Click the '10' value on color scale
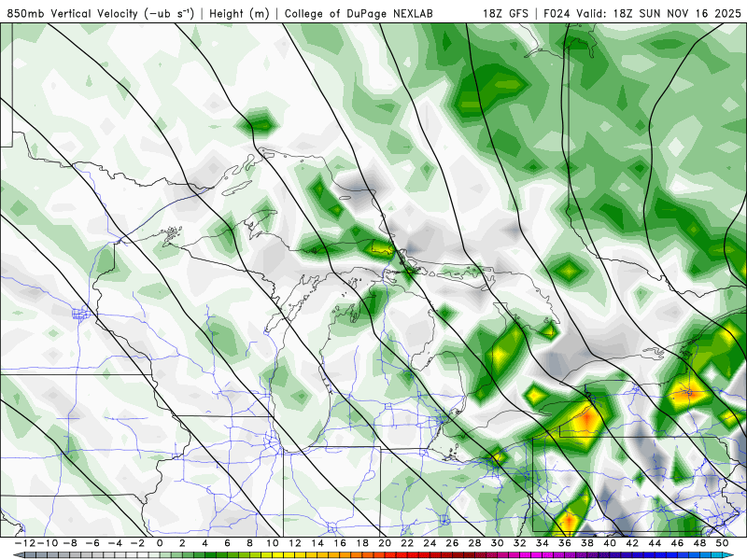Viewport: 747px width, 560px height. click(272, 543)
